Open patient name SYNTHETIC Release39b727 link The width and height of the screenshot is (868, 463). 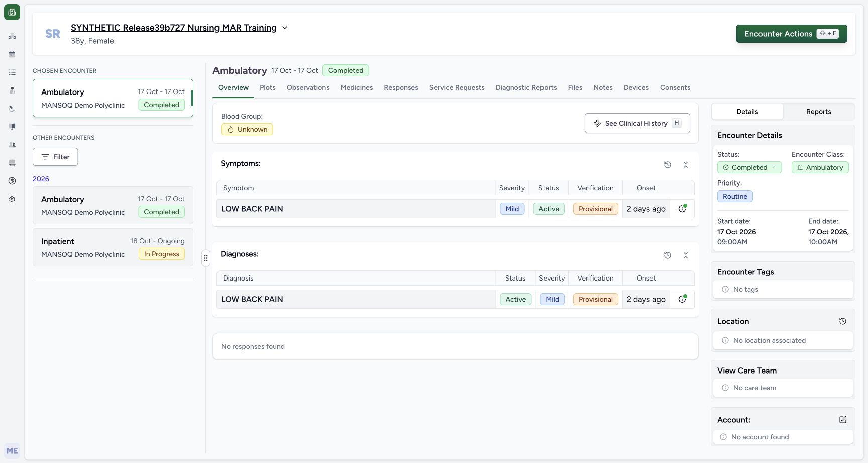tap(174, 28)
